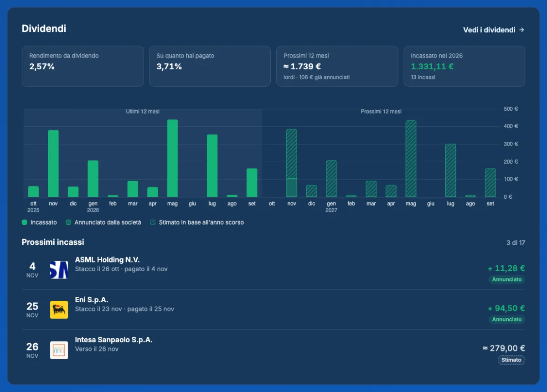This screenshot has width=547, height=392.
Task: Click lordi · 106 € già annunciati text
Action: [x=317, y=77]
